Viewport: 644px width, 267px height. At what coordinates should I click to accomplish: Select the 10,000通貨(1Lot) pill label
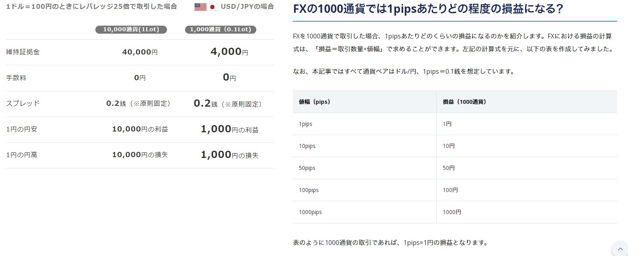(131, 29)
